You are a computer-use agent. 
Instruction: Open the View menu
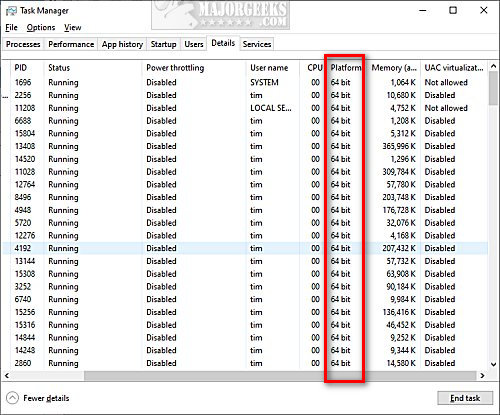73,27
